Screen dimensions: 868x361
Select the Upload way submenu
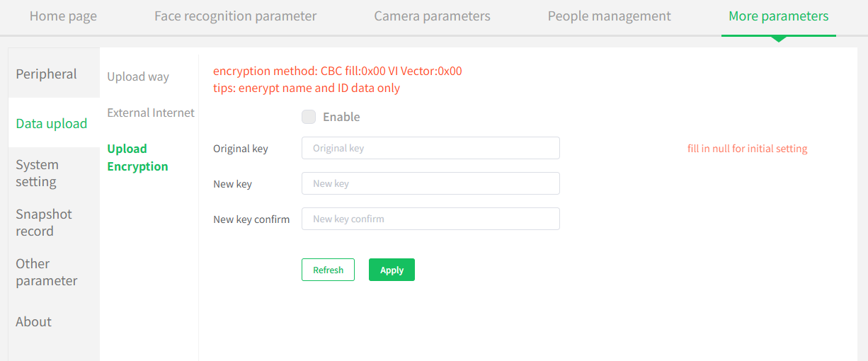[138, 76]
